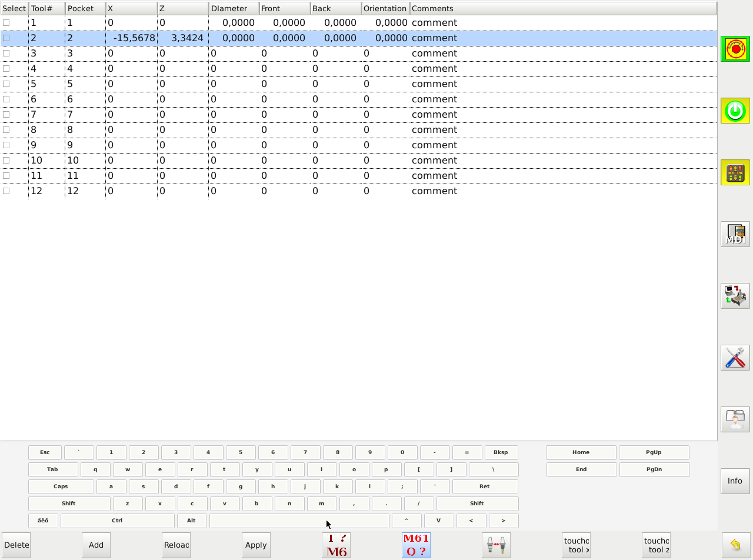Click the yellow back arrow button

(736, 545)
